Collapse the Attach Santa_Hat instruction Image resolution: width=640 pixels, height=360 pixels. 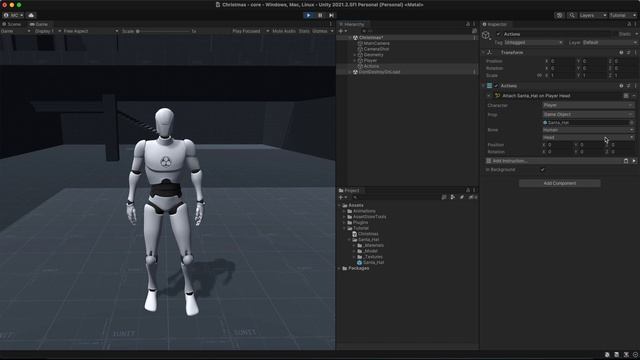tap(489, 96)
